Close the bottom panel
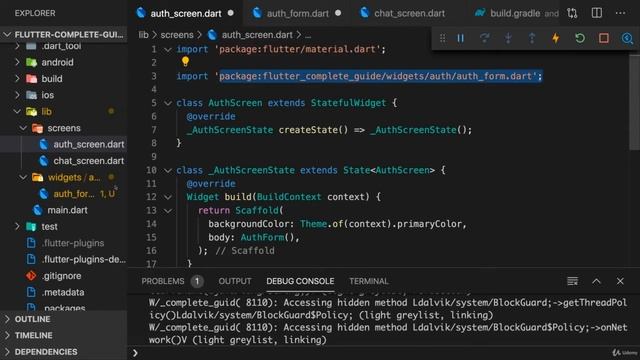640x360 pixels. coord(620,281)
